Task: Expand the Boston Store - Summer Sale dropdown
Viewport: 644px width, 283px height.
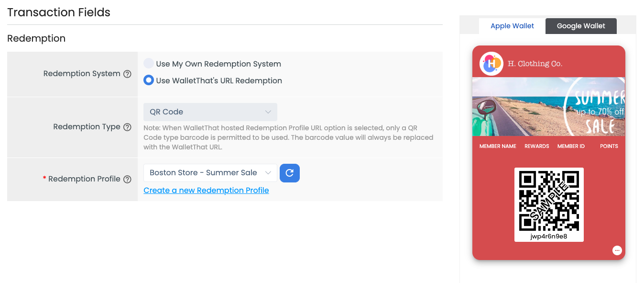Action: (x=210, y=173)
